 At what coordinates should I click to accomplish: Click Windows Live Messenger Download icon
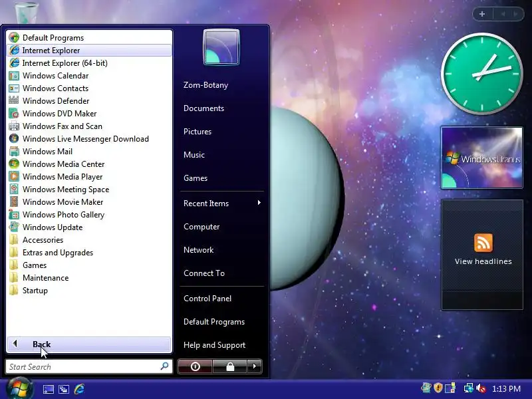(x=14, y=139)
